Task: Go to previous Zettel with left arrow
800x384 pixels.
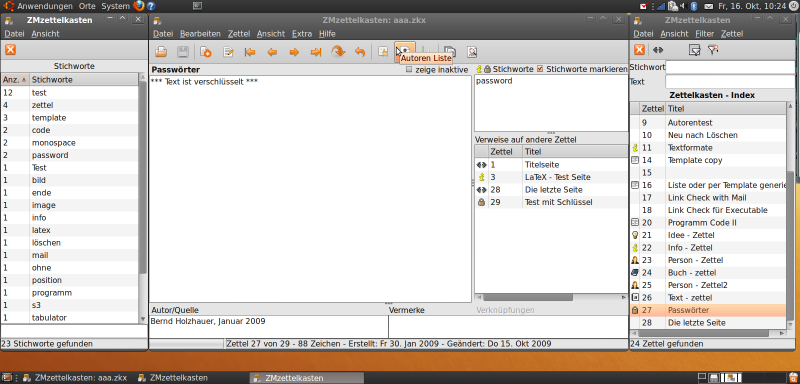Action: click(272, 52)
